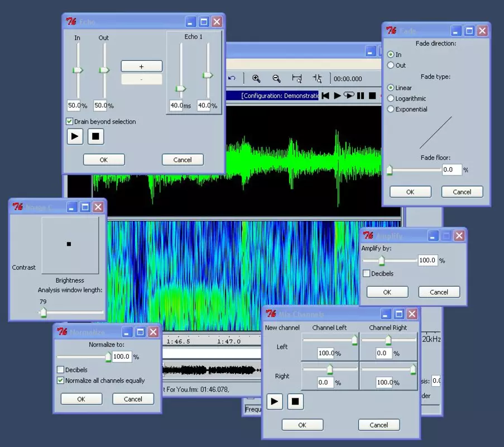Viewport: 504px width, 447px height.
Task: Click OK in the Echo dialog
Action: 104,160
